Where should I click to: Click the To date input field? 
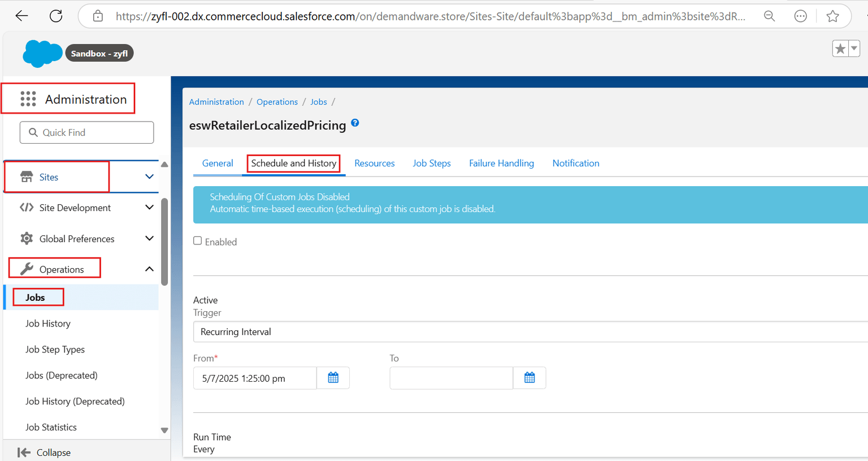[x=451, y=378]
